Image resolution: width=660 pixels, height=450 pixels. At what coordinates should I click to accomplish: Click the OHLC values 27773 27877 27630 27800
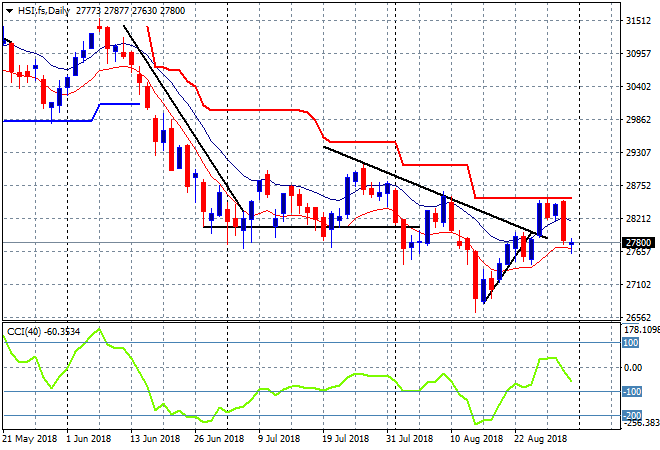click(x=130, y=11)
